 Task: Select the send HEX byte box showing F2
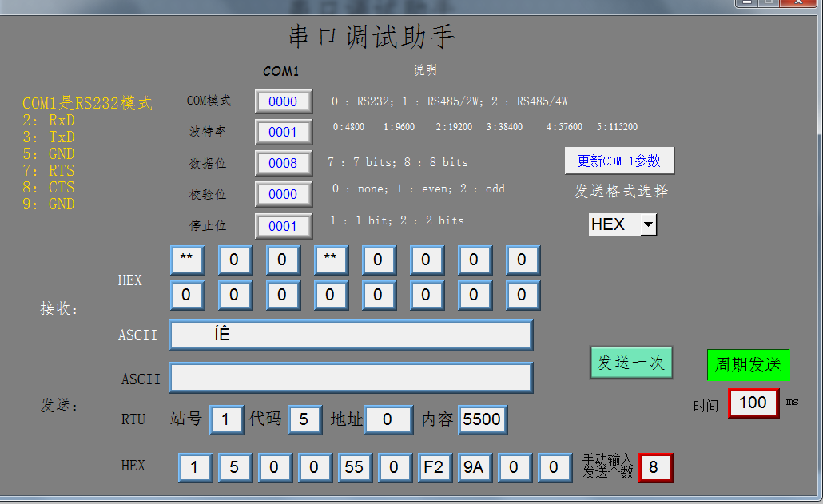pyautogui.click(x=434, y=467)
